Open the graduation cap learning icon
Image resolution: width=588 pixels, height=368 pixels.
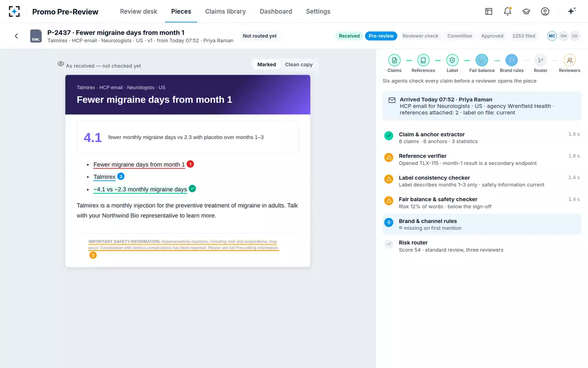pos(526,11)
